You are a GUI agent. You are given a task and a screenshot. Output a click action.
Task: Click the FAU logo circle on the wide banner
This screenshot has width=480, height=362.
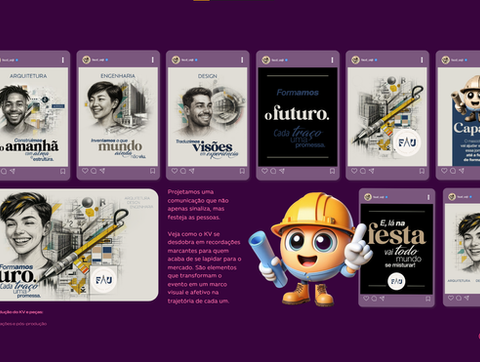pos(104,280)
